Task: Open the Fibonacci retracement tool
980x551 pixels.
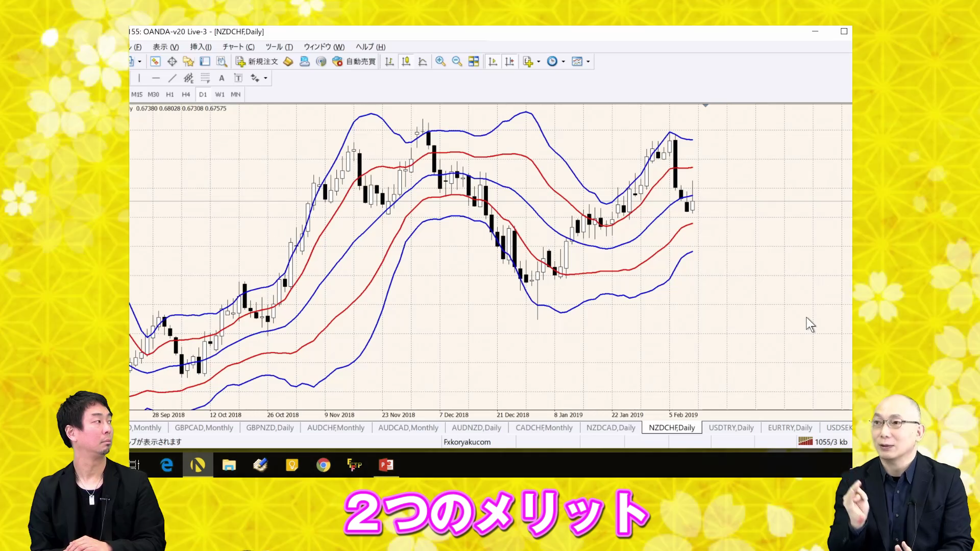Action: point(205,78)
